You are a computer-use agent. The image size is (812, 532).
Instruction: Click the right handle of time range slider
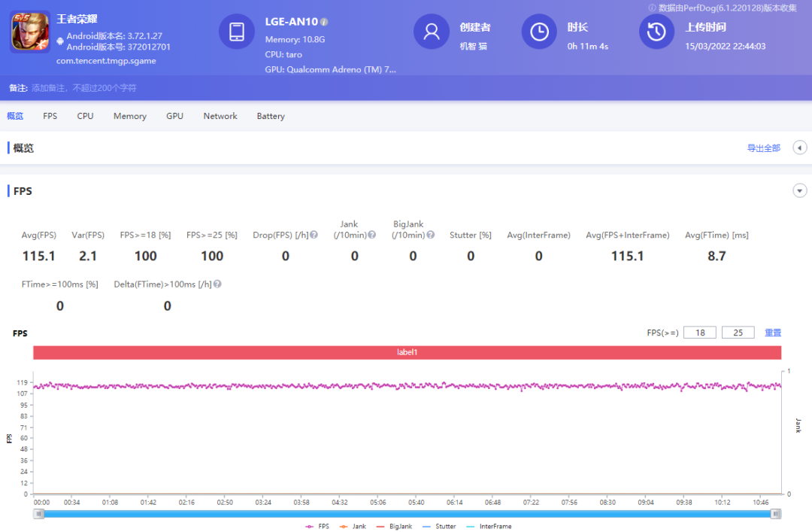tap(776, 513)
